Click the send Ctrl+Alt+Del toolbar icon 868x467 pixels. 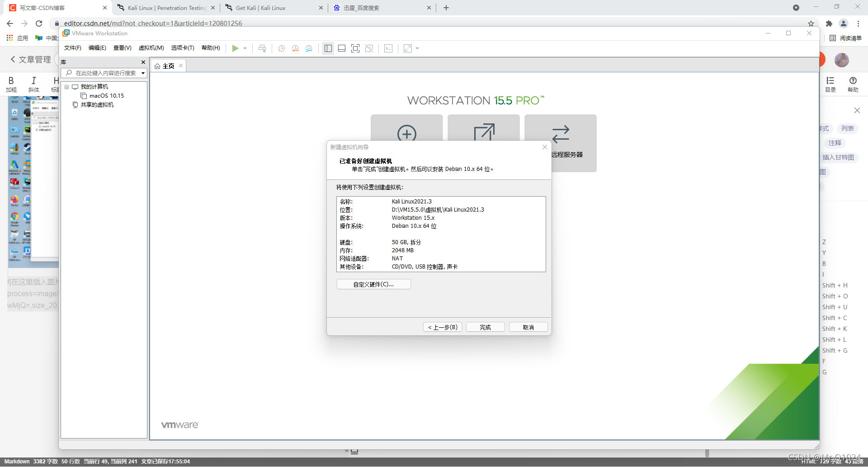262,48
